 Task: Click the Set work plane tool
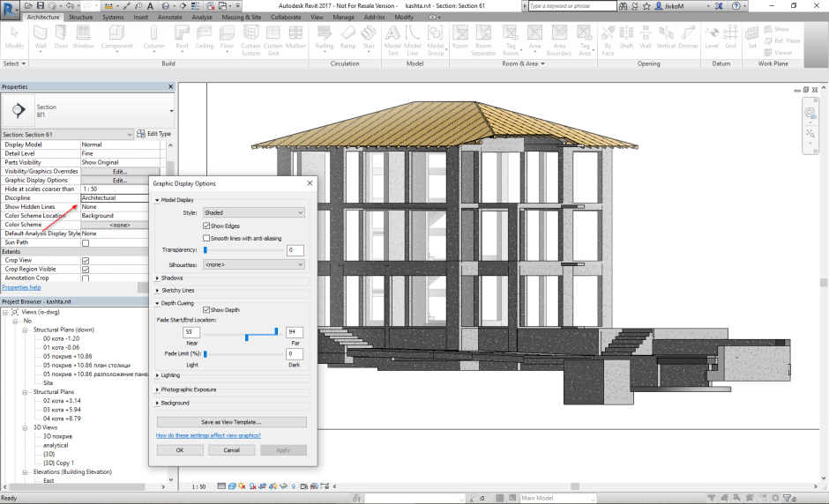coord(751,37)
